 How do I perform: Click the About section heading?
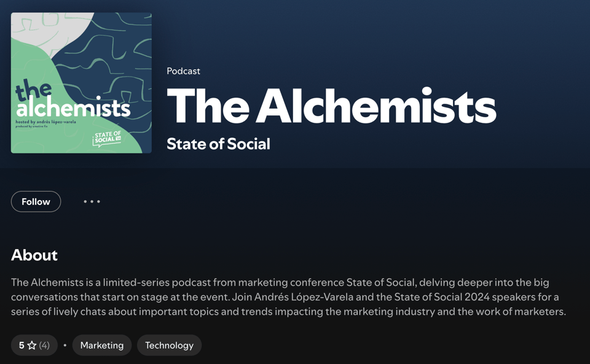34,255
